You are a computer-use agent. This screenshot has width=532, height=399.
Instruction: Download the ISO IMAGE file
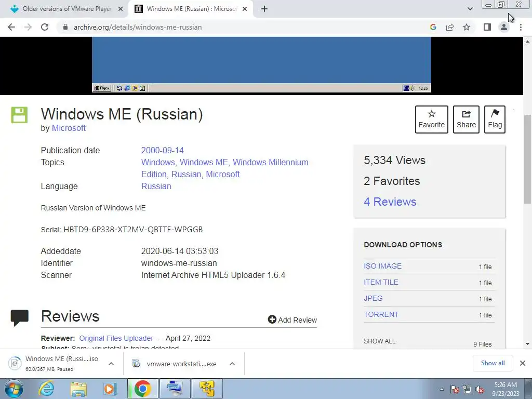(x=383, y=267)
